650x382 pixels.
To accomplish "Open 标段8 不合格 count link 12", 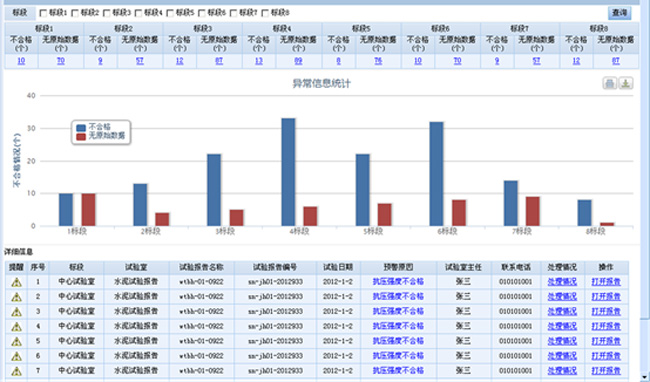I will click(x=576, y=61).
